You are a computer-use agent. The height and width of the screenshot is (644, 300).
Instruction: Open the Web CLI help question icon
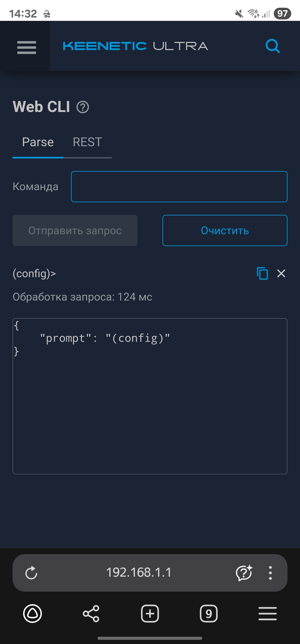(x=83, y=107)
